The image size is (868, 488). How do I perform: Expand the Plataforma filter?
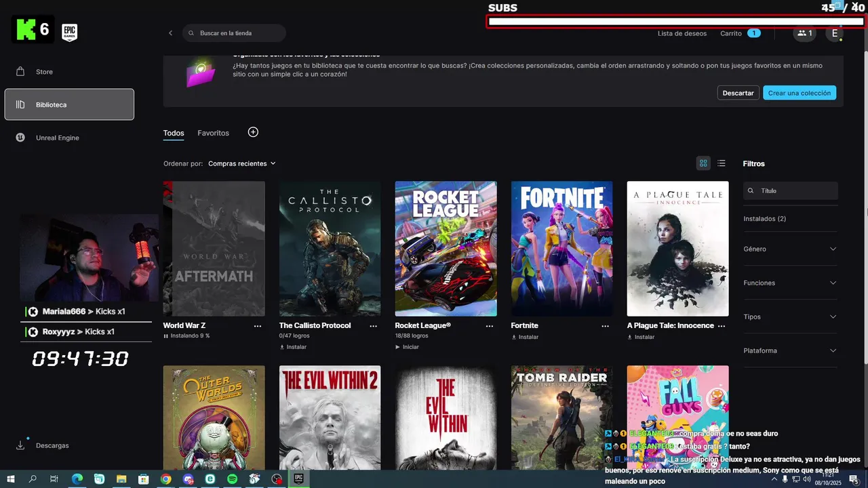pos(791,350)
